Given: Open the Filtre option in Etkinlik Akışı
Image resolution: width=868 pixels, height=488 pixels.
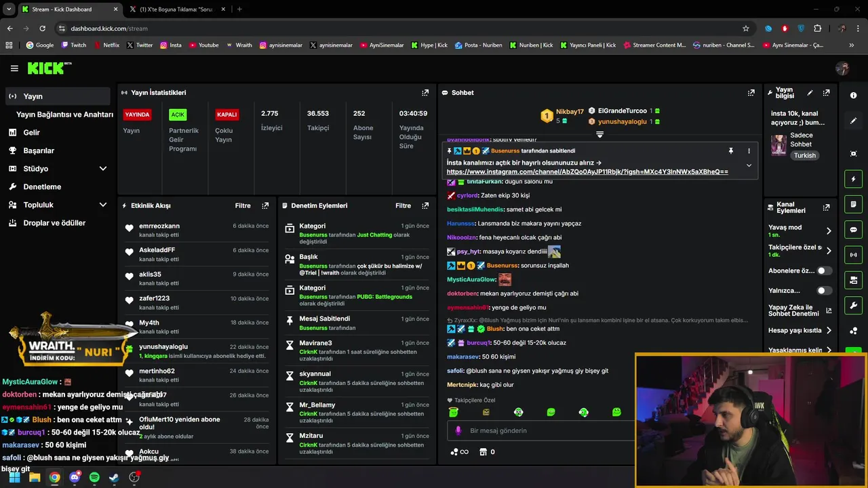Looking at the screenshot, I should [x=243, y=205].
